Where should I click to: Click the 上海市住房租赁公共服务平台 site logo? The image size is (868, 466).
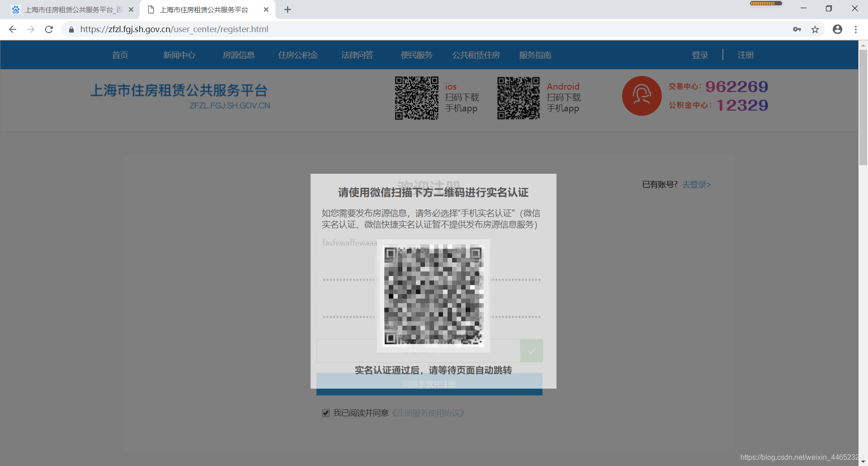point(179,96)
